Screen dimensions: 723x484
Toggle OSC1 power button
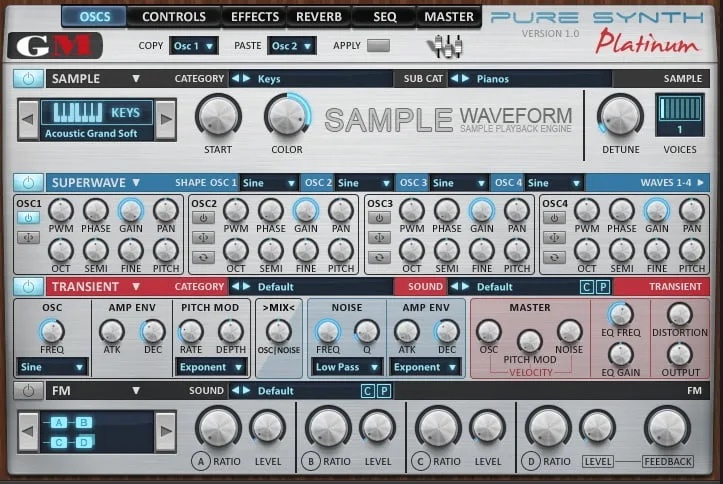pyautogui.click(x=28, y=218)
